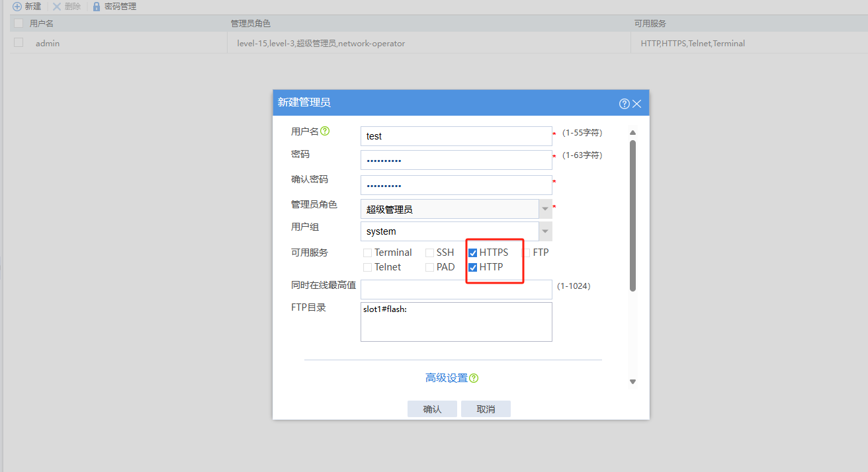Click the 新建 plus icon in toolbar
The image size is (868, 472).
pos(17,7)
